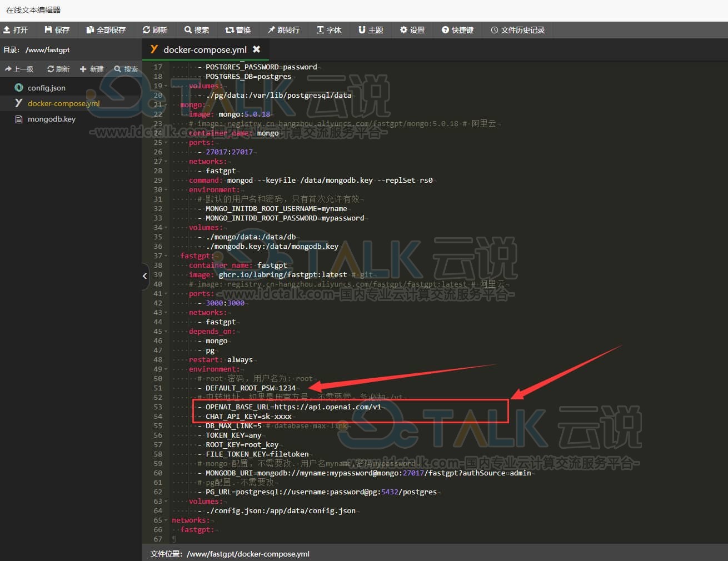Place cursor on CHAT_API_KEY=sk-xxxx line
This screenshot has width=728, height=561.
point(248,417)
